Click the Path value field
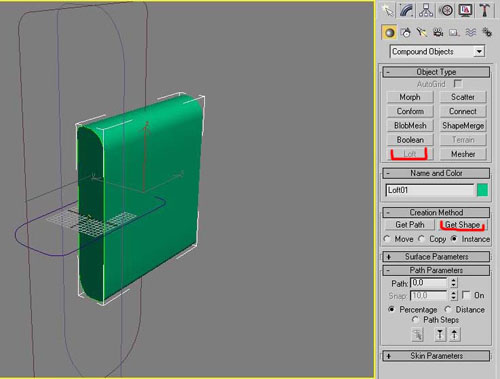Viewport: 500px width, 379px height. click(x=429, y=283)
